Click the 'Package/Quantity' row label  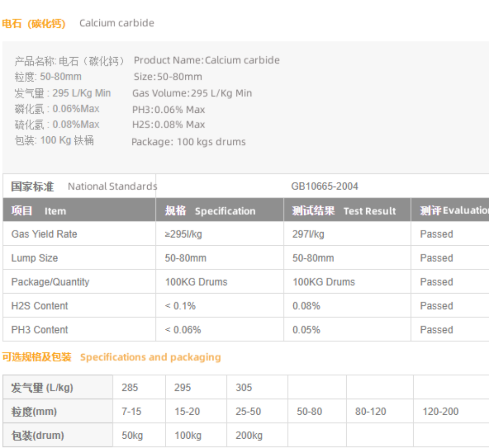[50, 282]
